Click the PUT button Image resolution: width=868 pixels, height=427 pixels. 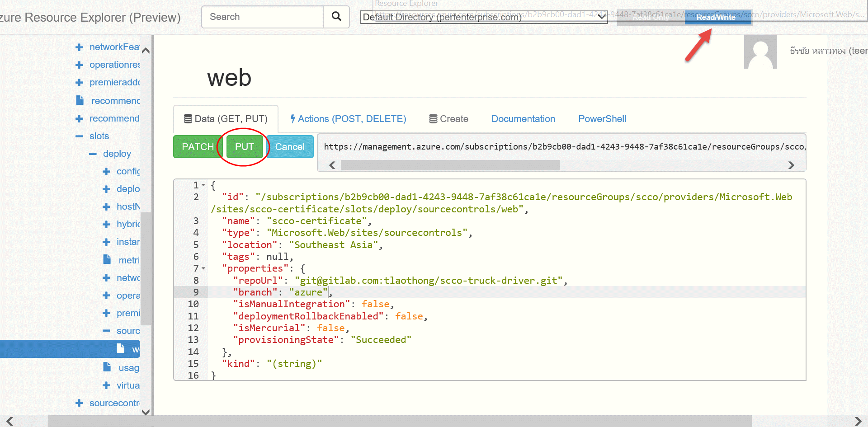(245, 146)
